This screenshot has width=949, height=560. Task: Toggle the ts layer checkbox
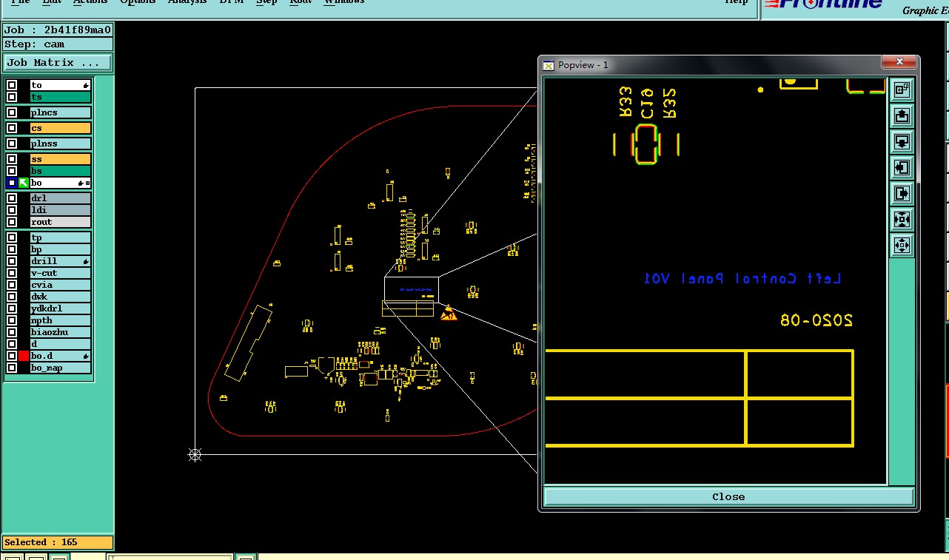pyautogui.click(x=12, y=97)
